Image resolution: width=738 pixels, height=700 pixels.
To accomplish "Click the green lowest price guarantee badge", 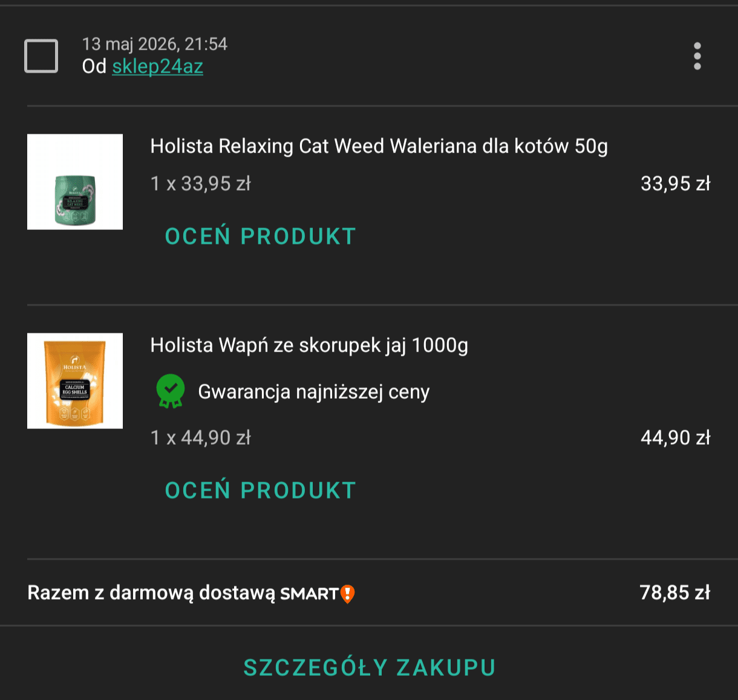I will click(x=170, y=391).
